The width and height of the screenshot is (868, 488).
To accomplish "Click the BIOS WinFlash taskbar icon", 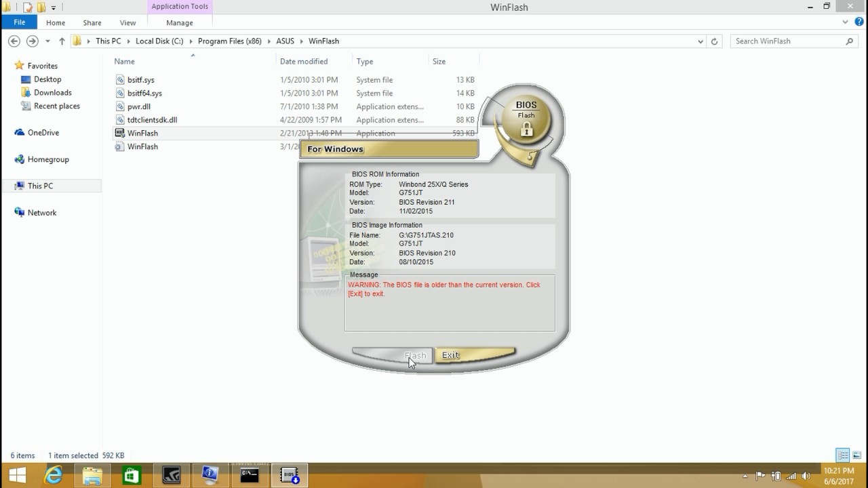I will tap(290, 476).
